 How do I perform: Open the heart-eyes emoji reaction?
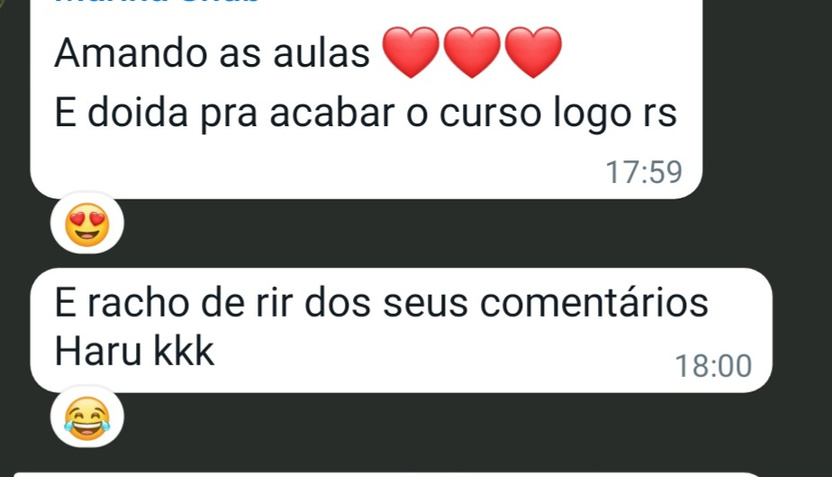(87, 223)
